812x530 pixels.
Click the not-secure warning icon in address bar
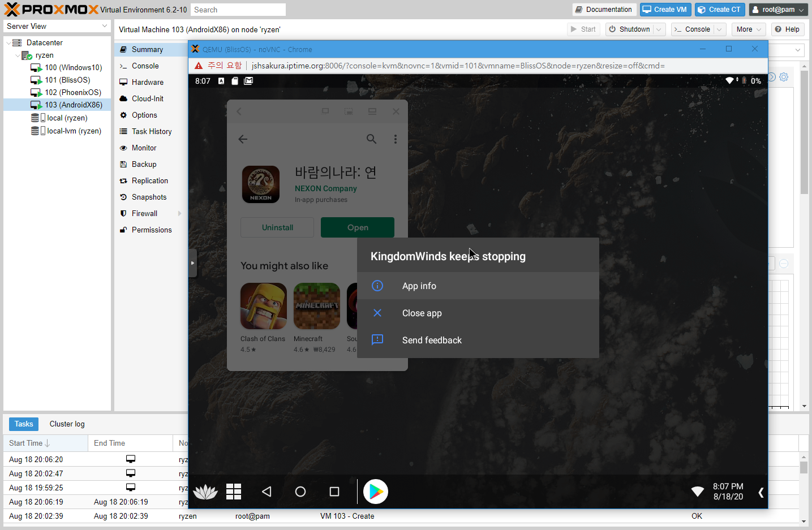click(x=199, y=66)
